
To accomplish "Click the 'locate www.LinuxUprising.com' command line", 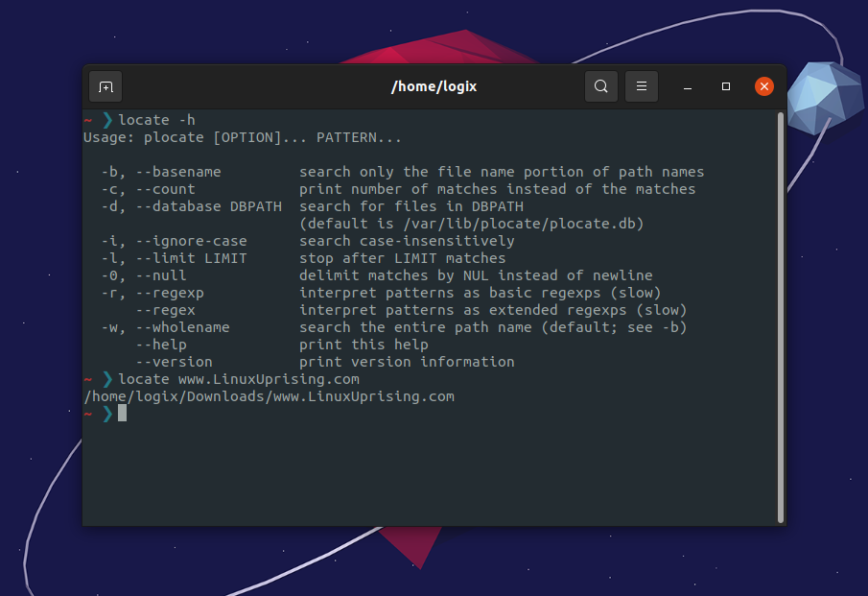I will point(239,379).
